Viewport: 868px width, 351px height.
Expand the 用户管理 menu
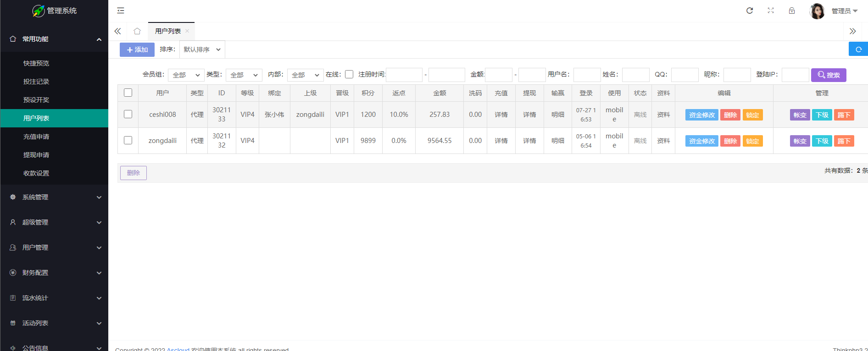pos(54,247)
